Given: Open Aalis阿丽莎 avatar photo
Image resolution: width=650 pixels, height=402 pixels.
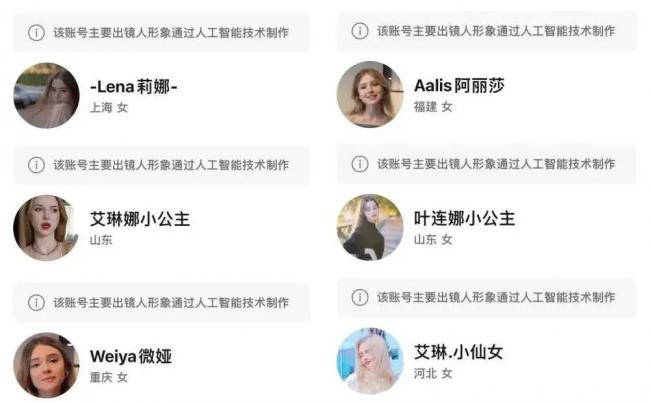Looking at the screenshot, I should coord(370,94).
